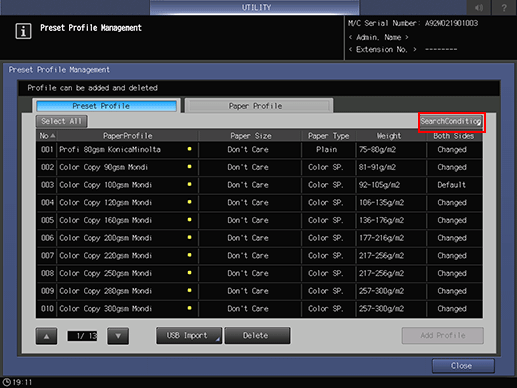Go to next page with down arrow
The height and width of the screenshot is (388, 517).
pyautogui.click(x=118, y=336)
